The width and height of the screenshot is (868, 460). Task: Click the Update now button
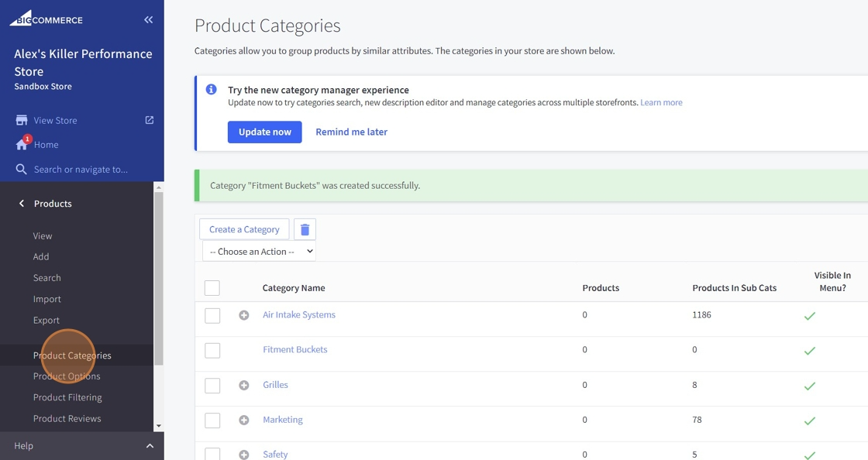coord(264,132)
